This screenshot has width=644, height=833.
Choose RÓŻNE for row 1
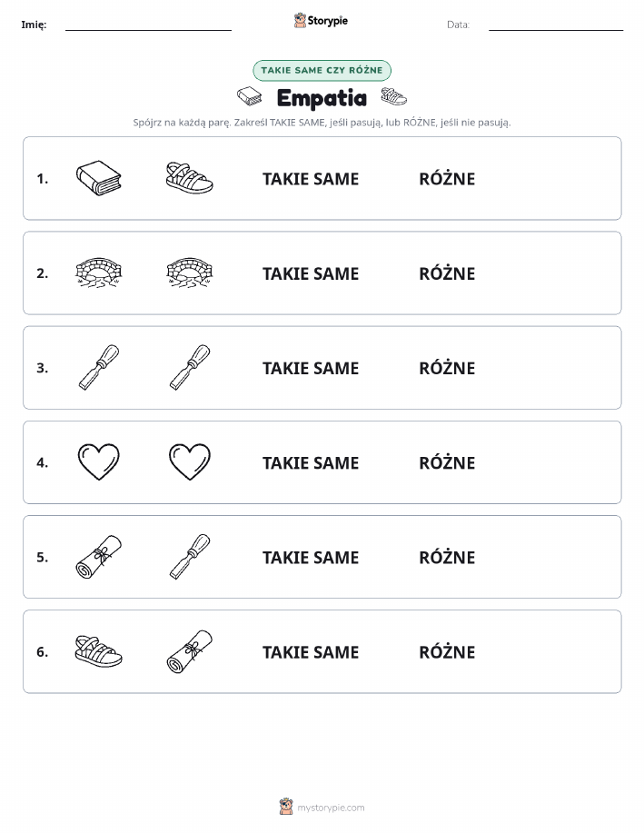tap(447, 178)
